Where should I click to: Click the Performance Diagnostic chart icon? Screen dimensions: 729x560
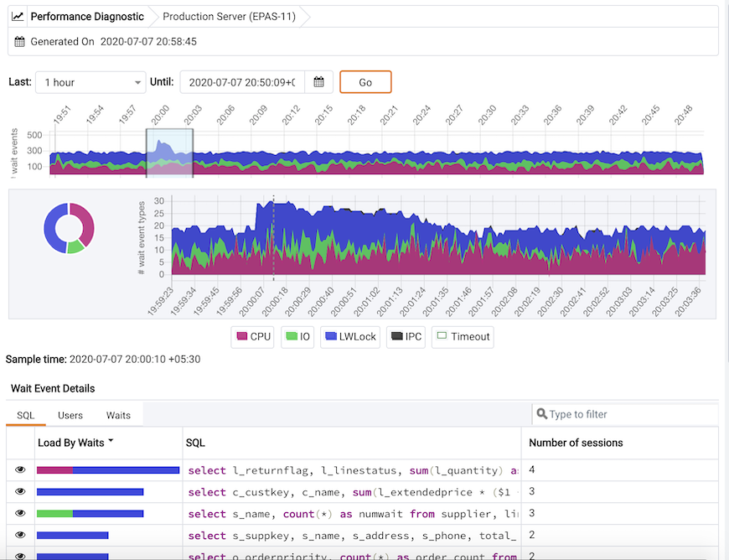coord(18,16)
